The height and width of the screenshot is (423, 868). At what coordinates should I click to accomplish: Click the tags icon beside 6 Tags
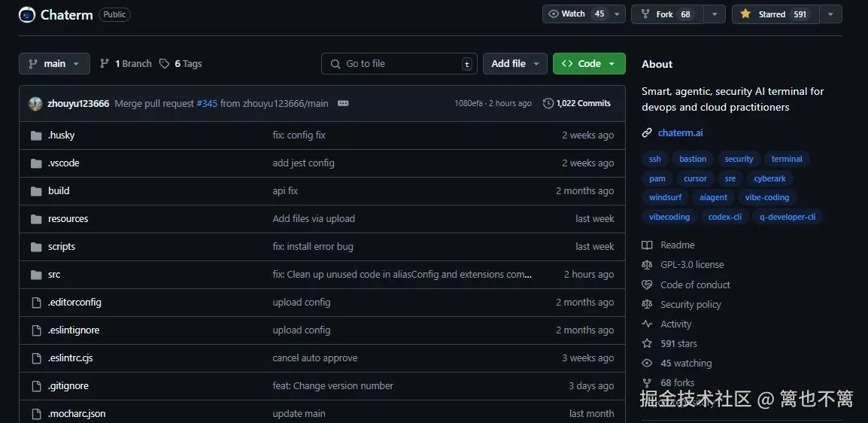(x=164, y=64)
